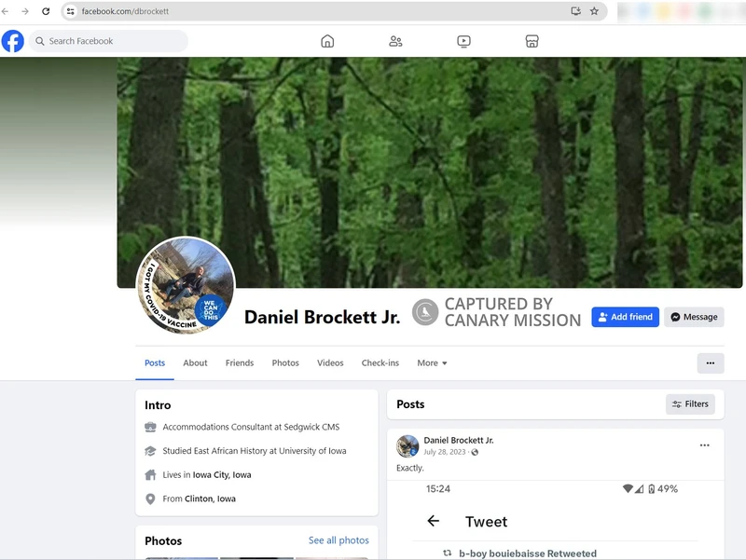The width and height of the screenshot is (746, 560).
Task: Open Daniel Brockett Jr. name link in the post
Action: tap(459, 440)
